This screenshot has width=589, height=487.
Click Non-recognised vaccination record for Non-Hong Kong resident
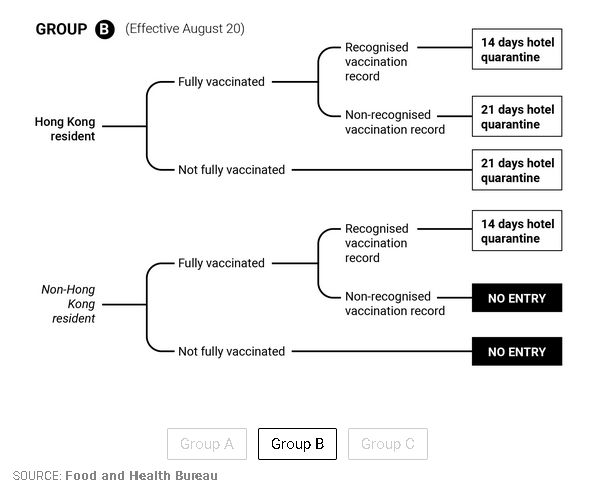[395, 304]
